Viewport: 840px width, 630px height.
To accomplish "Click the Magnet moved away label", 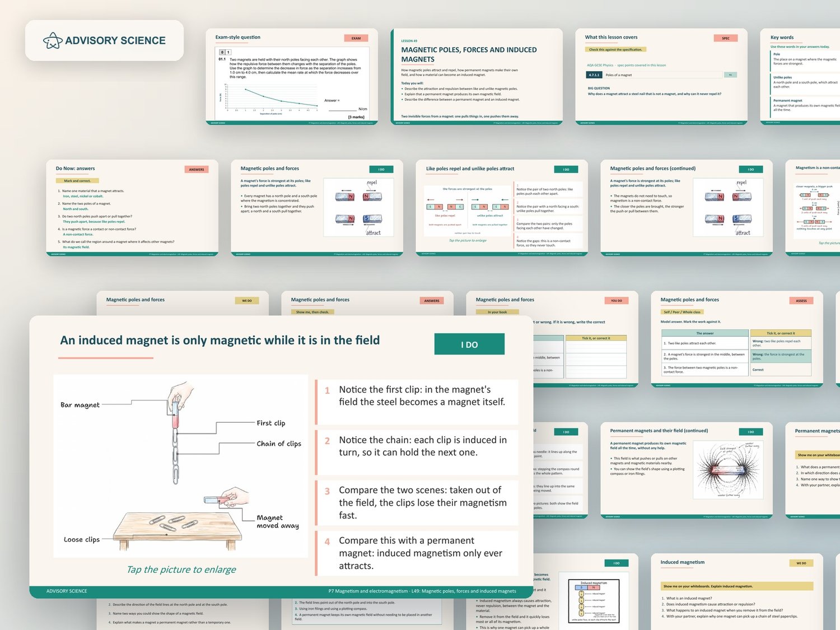I will pos(278,521).
